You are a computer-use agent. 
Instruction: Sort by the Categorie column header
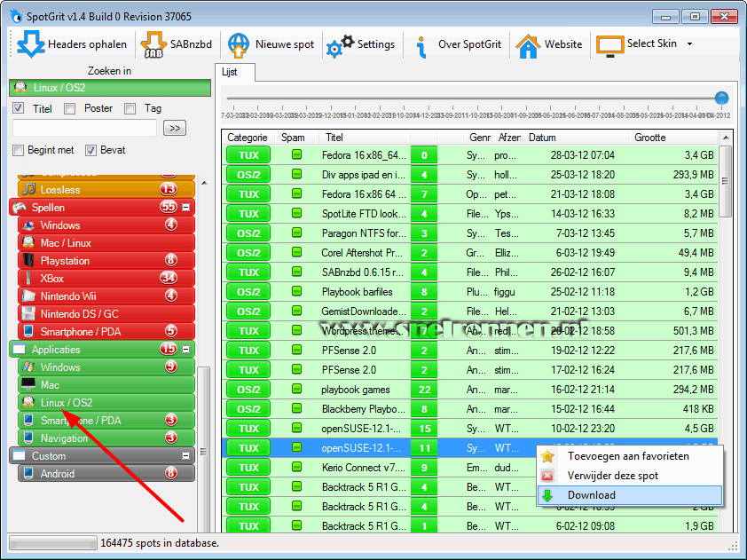pyautogui.click(x=248, y=138)
